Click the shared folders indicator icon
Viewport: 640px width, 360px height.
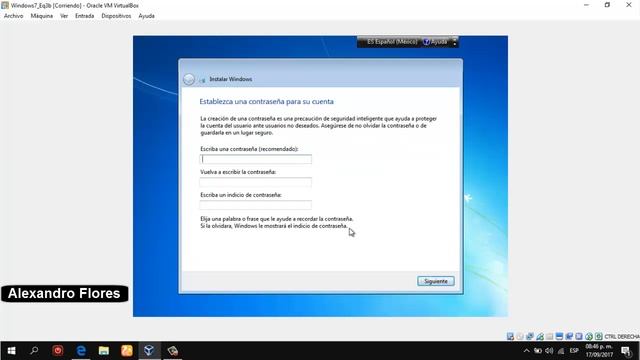(x=549, y=336)
